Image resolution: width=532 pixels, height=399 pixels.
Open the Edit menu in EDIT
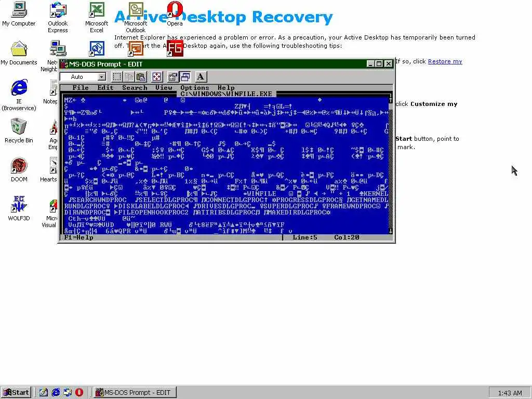tap(105, 87)
